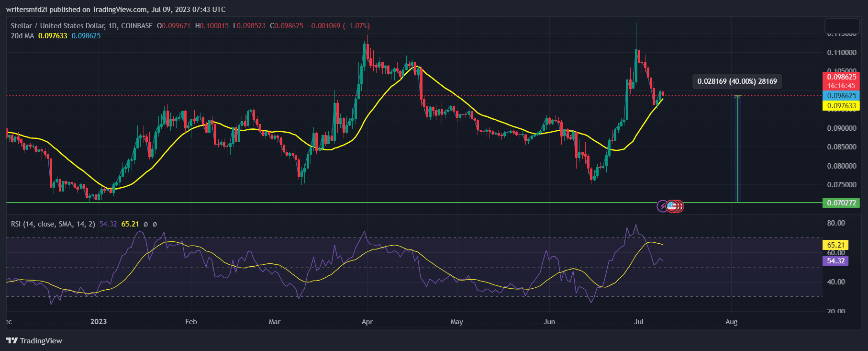The height and width of the screenshot is (351, 868).
Task: Click the US flag economic event icon
Action: click(672, 206)
